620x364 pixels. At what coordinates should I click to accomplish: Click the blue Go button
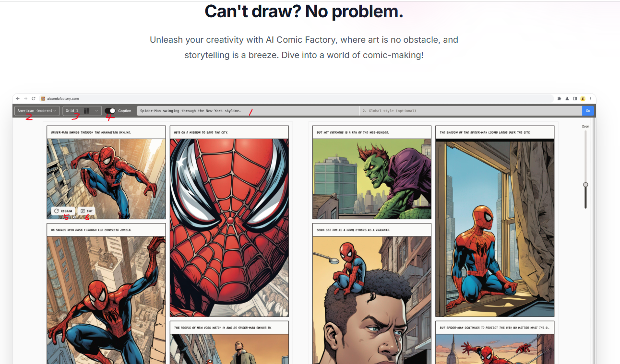pyautogui.click(x=588, y=111)
